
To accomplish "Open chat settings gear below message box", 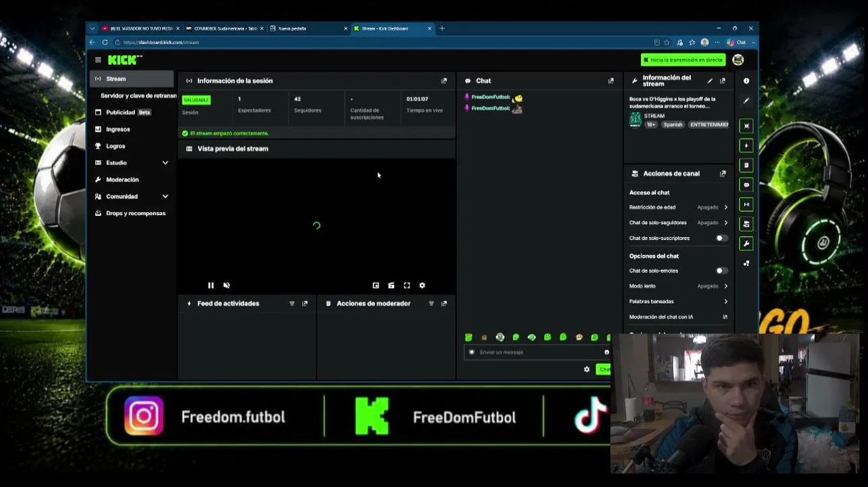I will (x=587, y=369).
